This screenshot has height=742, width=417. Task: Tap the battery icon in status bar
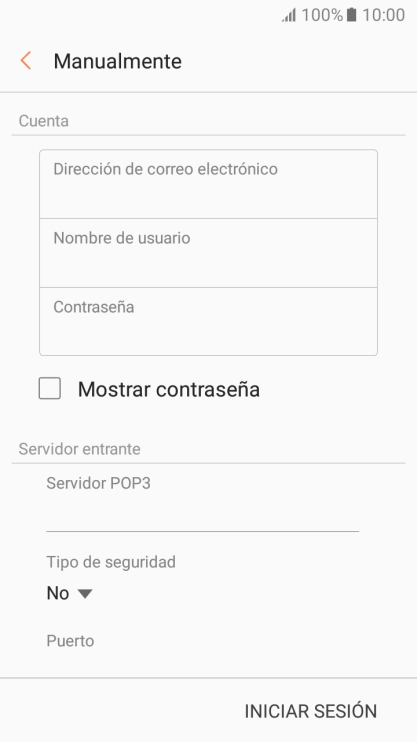[x=351, y=15]
